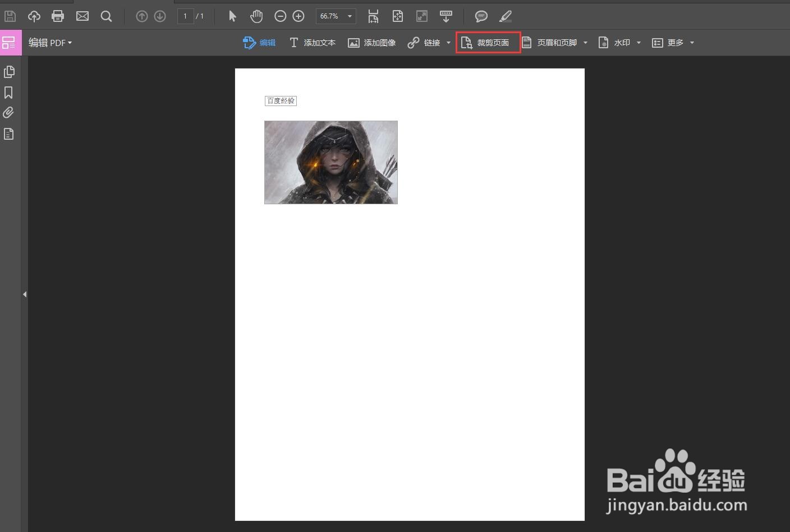Viewport: 790px width, 532px height.
Task: Open the document content panel icon
Action: point(9,134)
